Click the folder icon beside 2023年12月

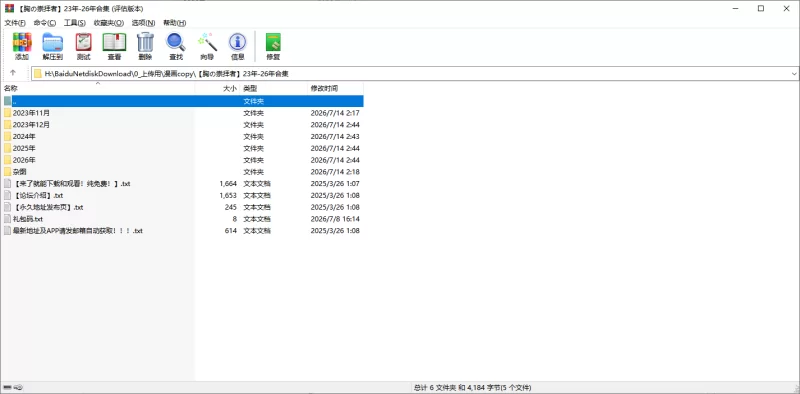coord(7,125)
